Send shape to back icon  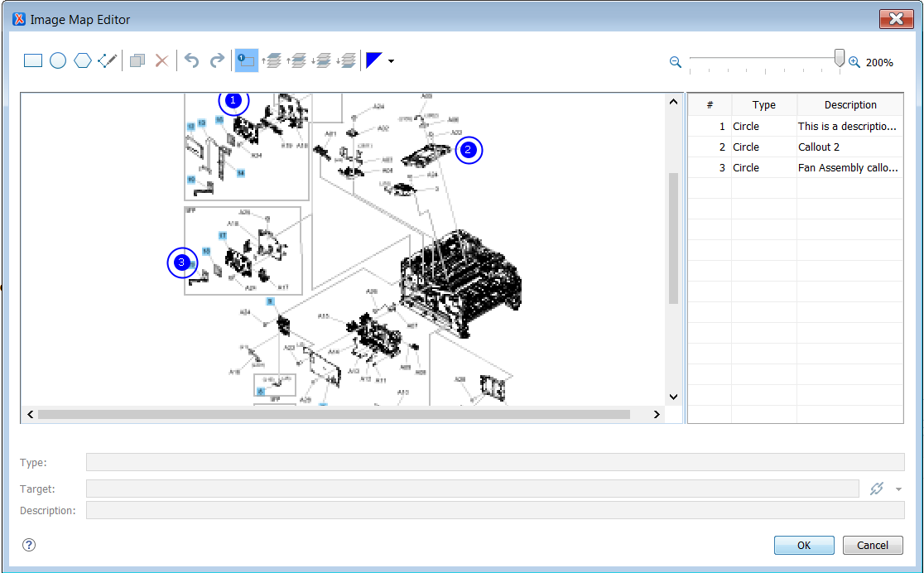click(x=346, y=60)
